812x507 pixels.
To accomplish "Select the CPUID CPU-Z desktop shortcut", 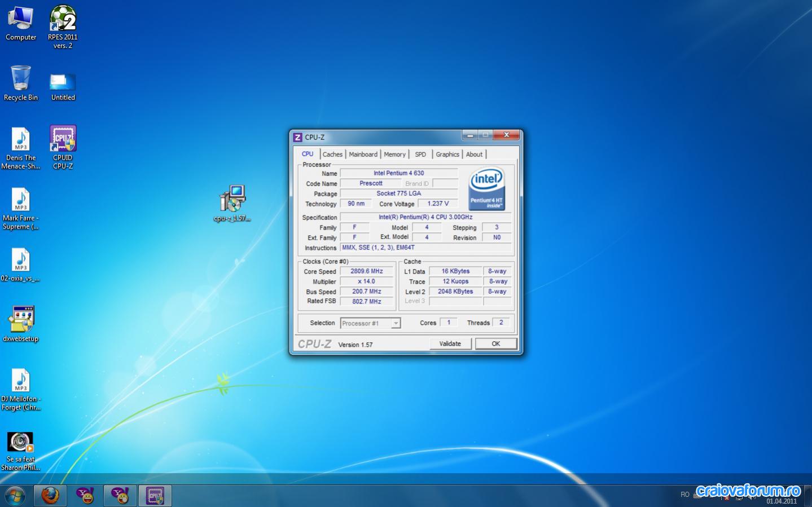I will click(x=63, y=147).
